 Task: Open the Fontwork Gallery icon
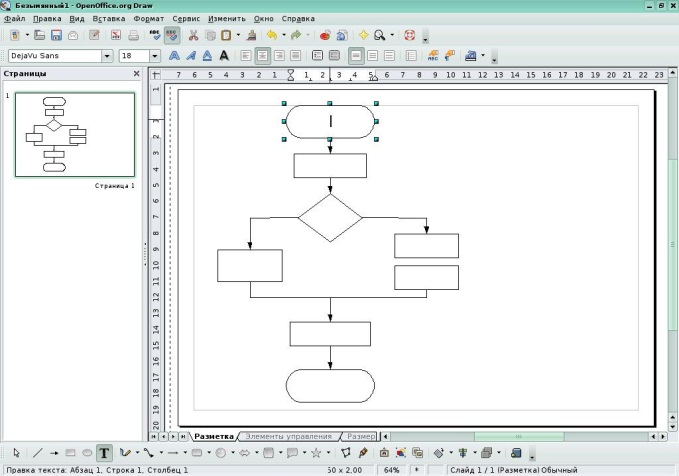pos(384,453)
